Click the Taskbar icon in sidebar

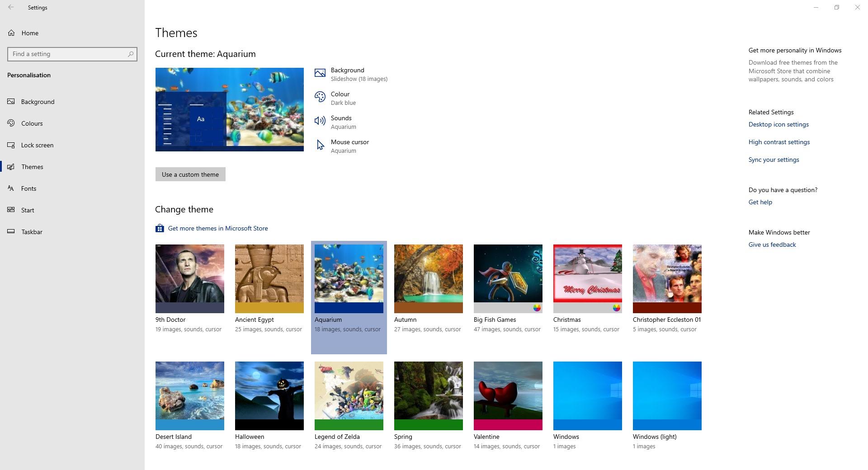click(11, 232)
